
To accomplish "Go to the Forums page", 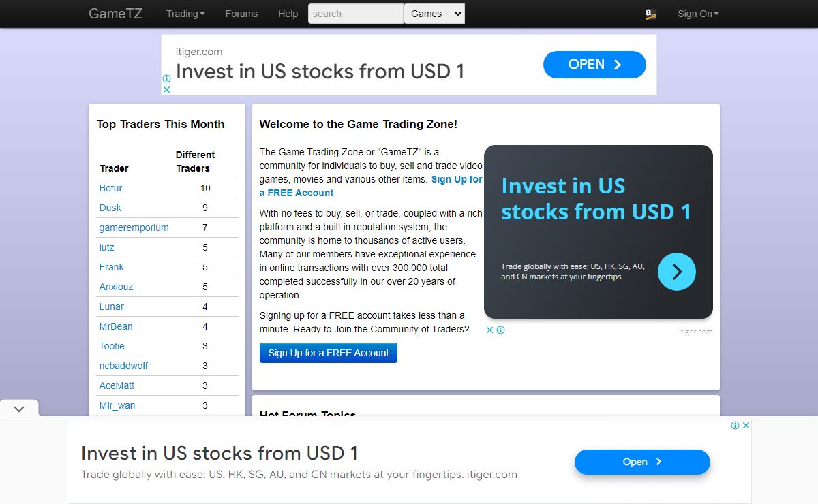I will tap(241, 14).
